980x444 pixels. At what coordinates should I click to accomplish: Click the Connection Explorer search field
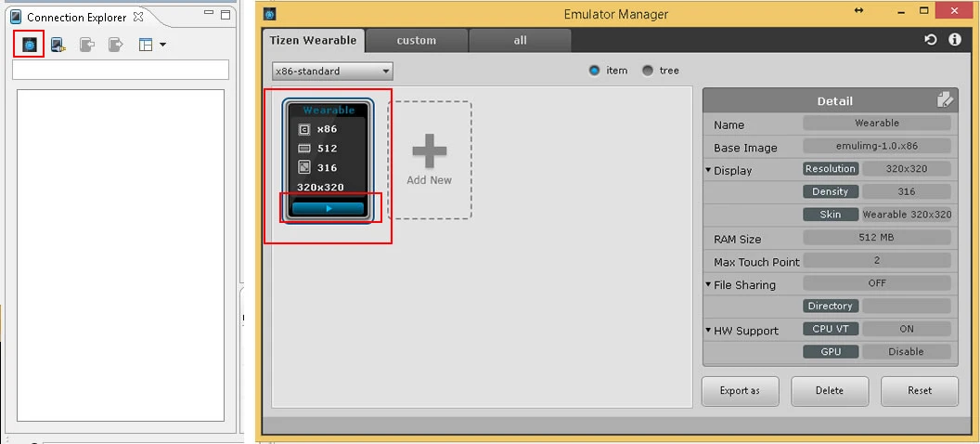pyautogui.click(x=121, y=70)
